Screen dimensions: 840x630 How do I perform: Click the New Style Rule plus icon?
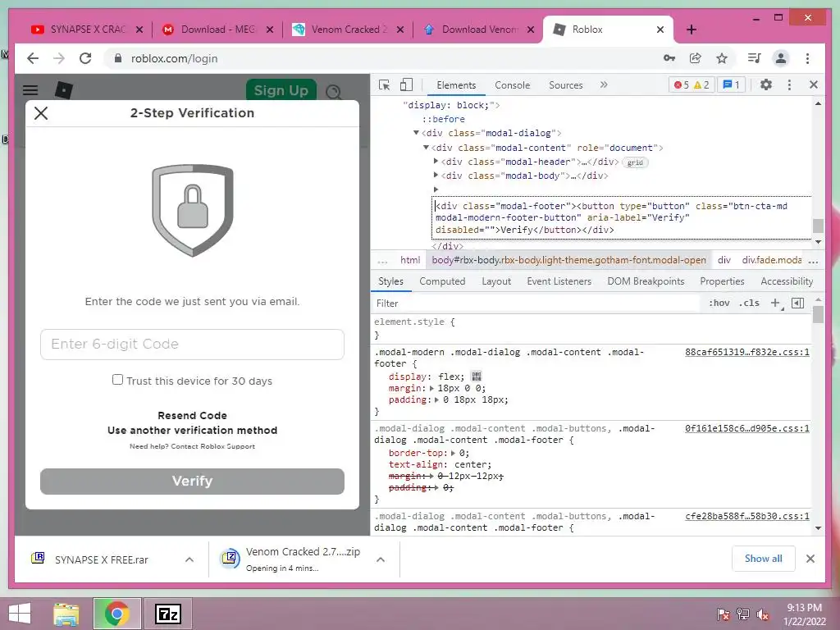tap(775, 304)
